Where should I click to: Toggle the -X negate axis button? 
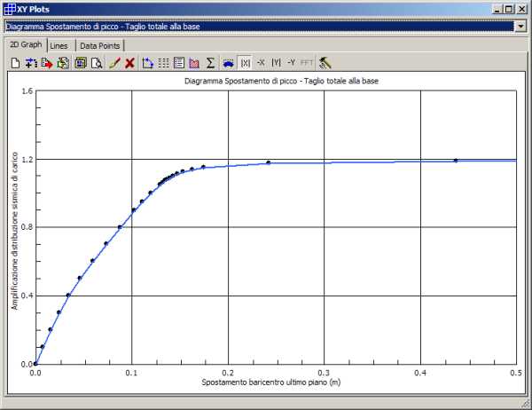coord(261,63)
